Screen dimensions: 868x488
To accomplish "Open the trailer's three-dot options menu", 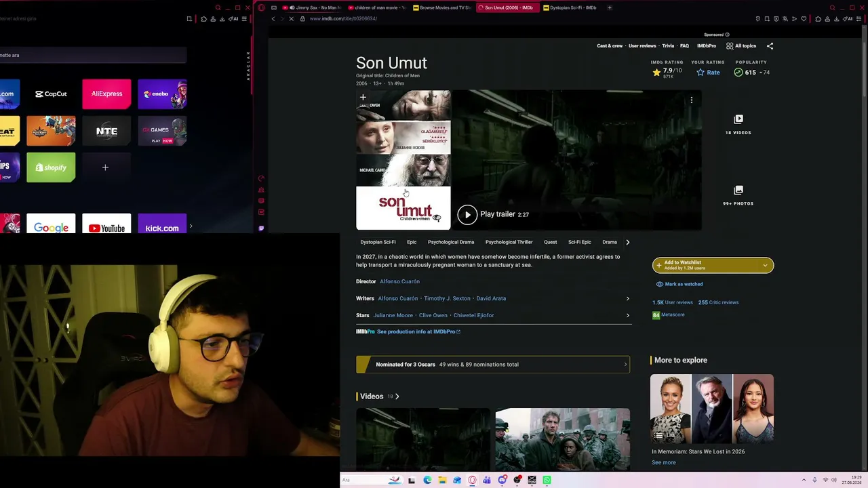I will pos(691,100).
